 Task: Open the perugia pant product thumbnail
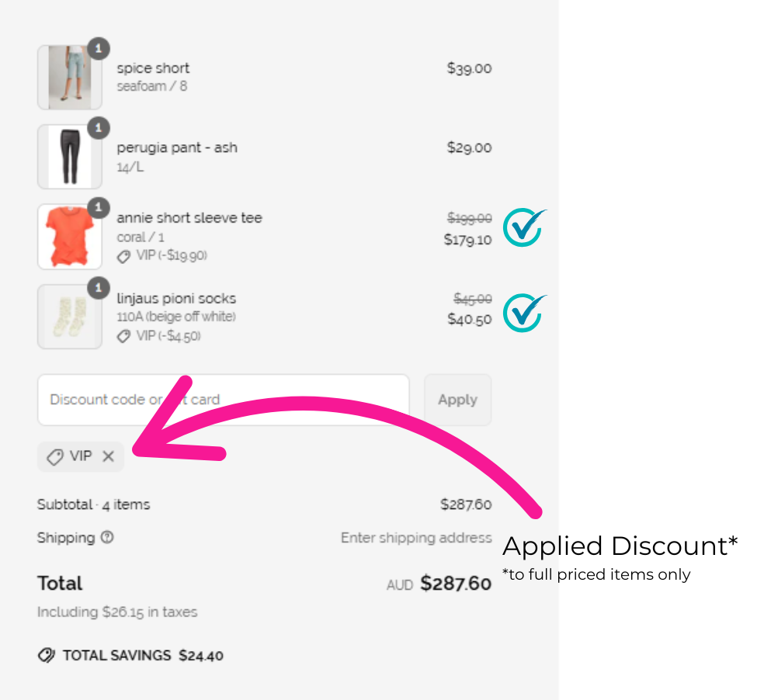(x=69, y=157)
